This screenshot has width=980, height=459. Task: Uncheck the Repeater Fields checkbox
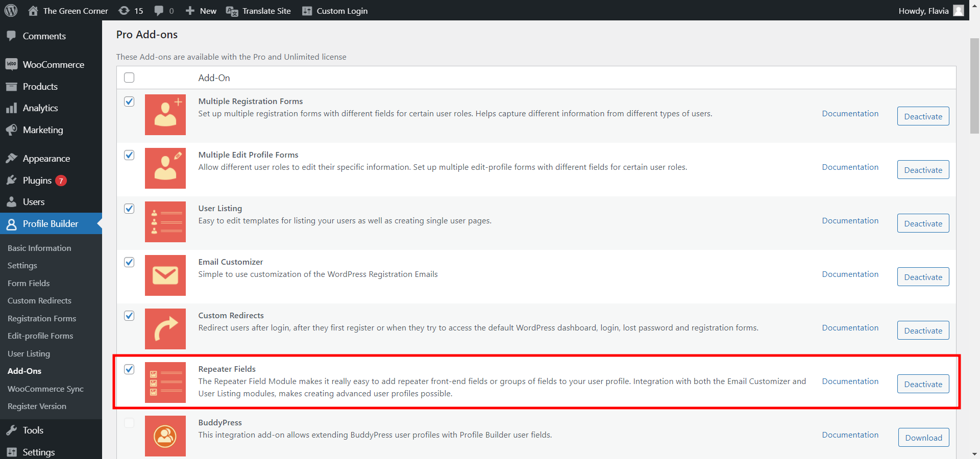click(x=129, y=369)
